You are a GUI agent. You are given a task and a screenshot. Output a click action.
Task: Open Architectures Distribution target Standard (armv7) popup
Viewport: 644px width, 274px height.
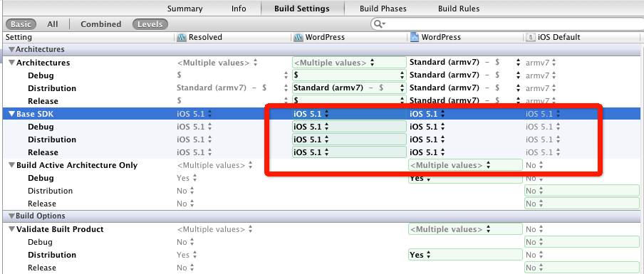click(348, 88)
